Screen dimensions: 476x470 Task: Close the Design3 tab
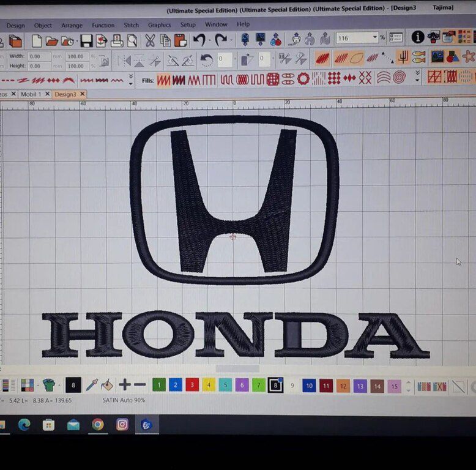(82, 94)
